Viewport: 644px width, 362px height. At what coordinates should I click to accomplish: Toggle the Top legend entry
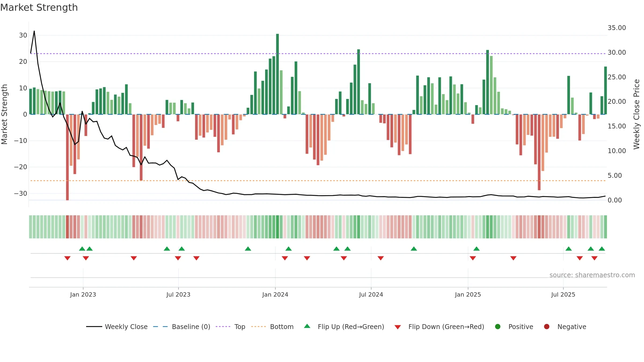(230, 327)
